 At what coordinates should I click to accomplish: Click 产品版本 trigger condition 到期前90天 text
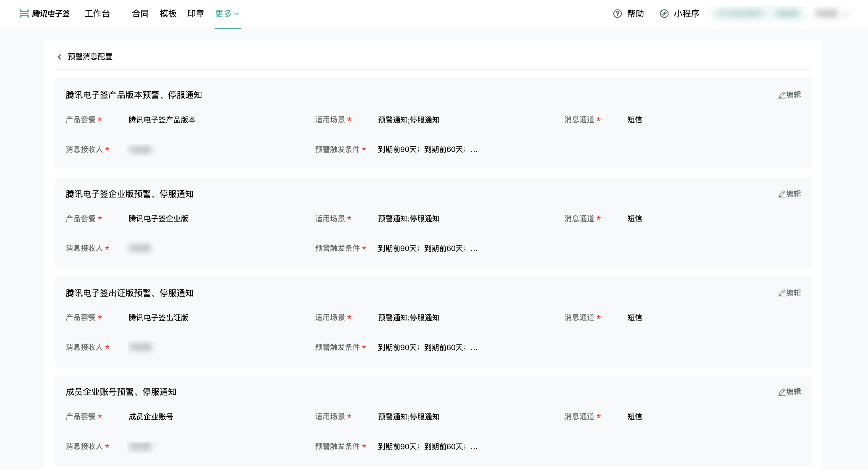[x=398, y=150]
